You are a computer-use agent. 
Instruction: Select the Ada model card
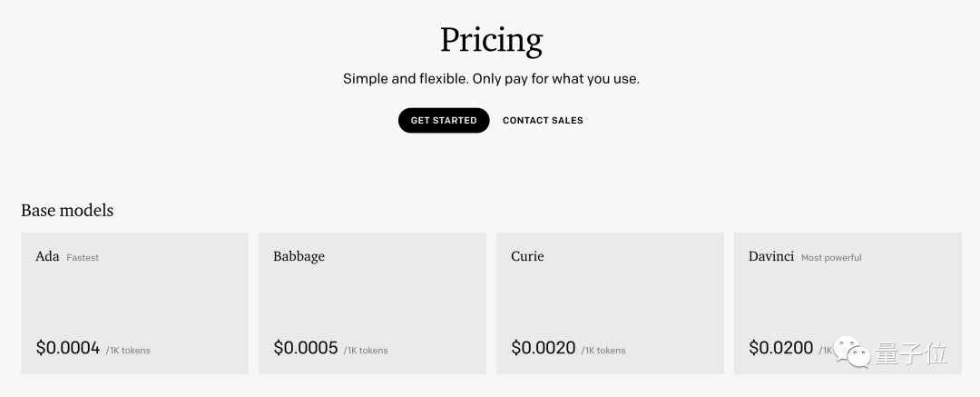135,303
